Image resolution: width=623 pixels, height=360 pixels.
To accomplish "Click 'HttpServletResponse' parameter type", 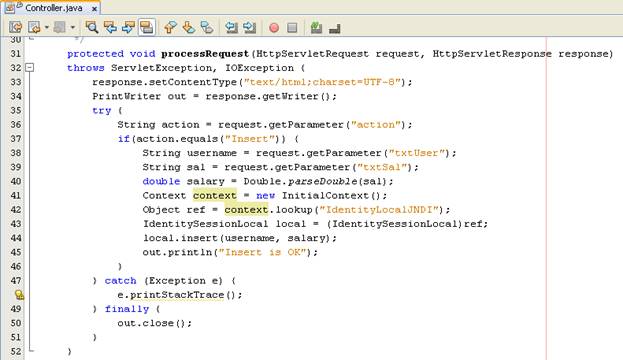I will click(492, 54).
